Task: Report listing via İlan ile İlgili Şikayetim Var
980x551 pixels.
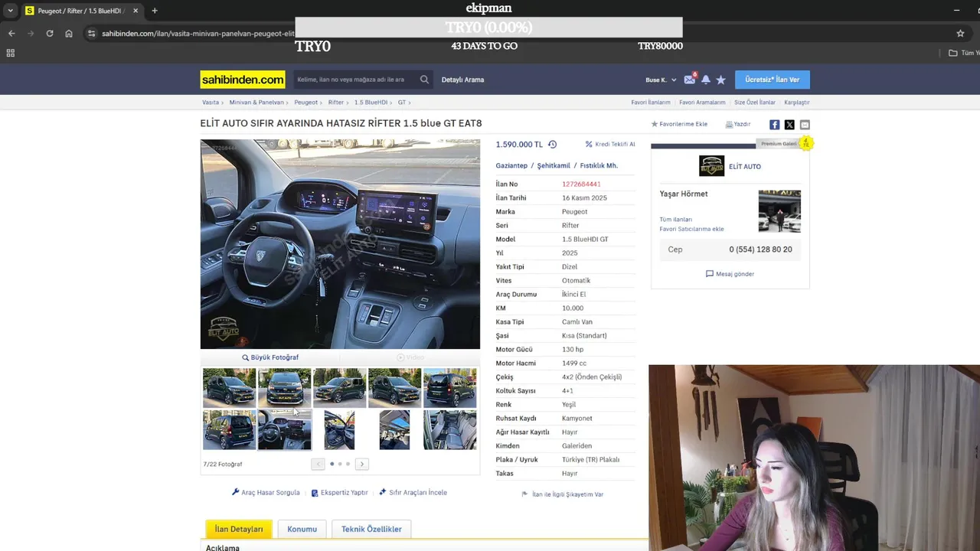Action: (x=563, y=494)
